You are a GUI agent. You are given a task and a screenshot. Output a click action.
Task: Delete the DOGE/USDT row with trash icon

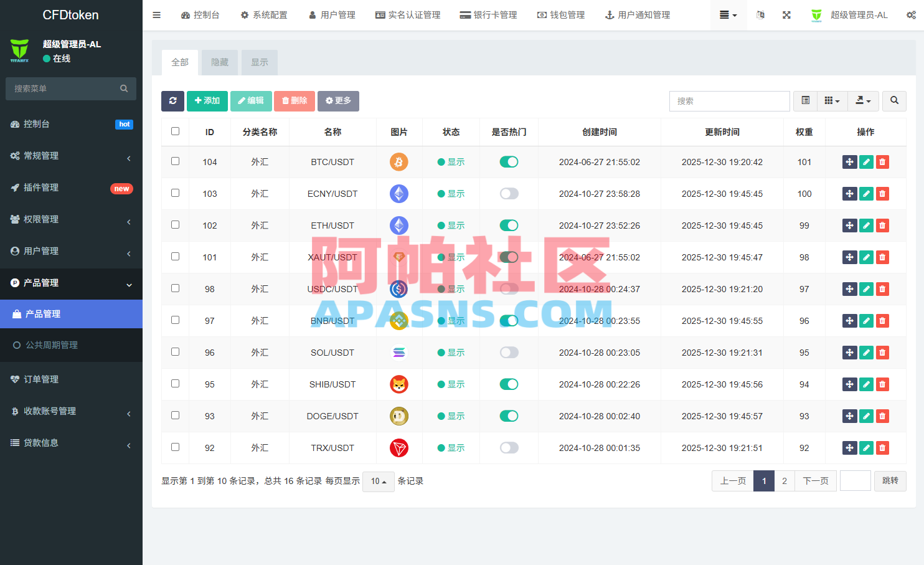point(882,416)
